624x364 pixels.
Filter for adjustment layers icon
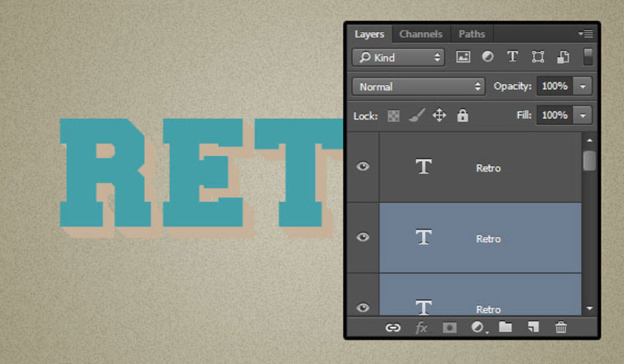(x=487, y=57)
